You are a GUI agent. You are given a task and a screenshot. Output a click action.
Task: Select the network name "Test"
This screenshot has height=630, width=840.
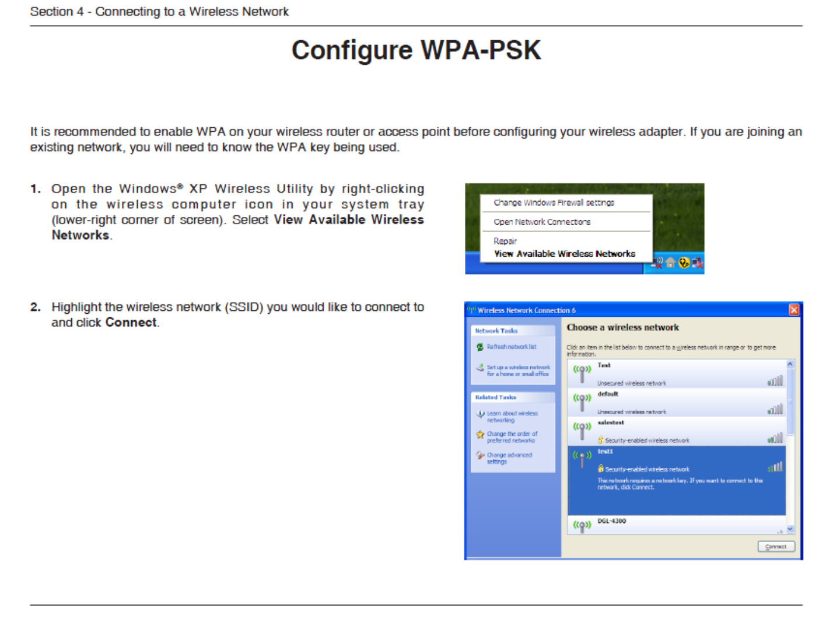coord(604,365)
